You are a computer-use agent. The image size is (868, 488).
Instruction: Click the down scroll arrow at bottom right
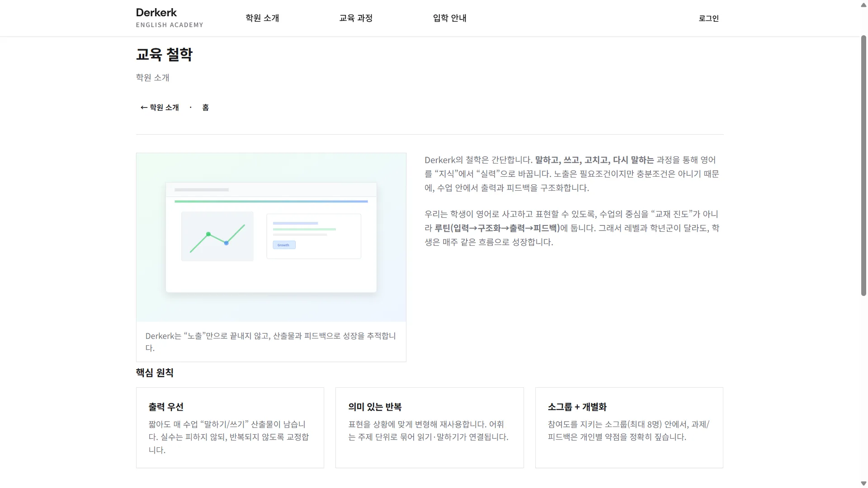863,483
